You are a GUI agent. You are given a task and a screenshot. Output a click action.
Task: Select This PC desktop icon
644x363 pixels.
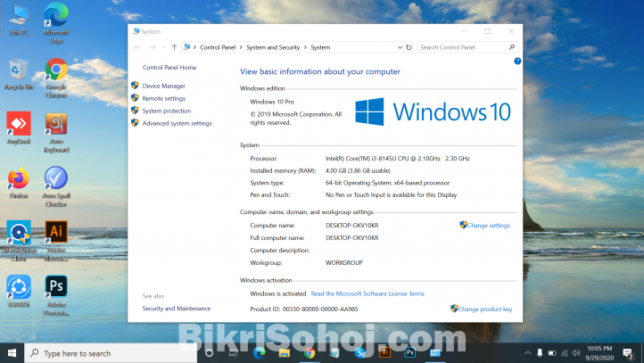pyautogui.click(x=19, y=20)
